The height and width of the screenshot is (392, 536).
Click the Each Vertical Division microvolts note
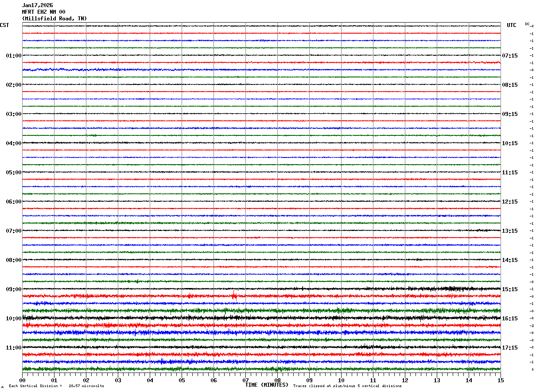point(57,386)
